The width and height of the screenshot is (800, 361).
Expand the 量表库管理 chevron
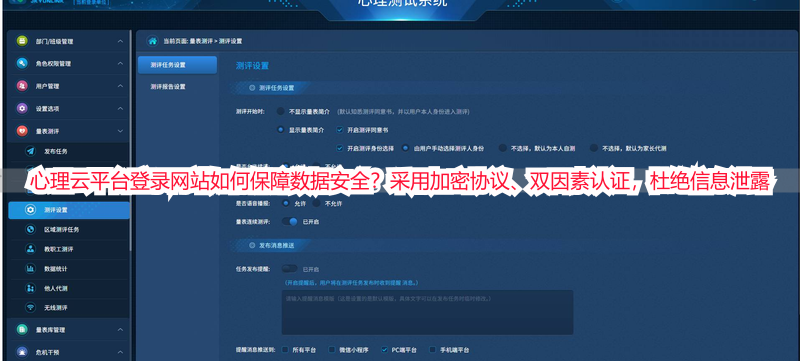click(x=120, y=330)
